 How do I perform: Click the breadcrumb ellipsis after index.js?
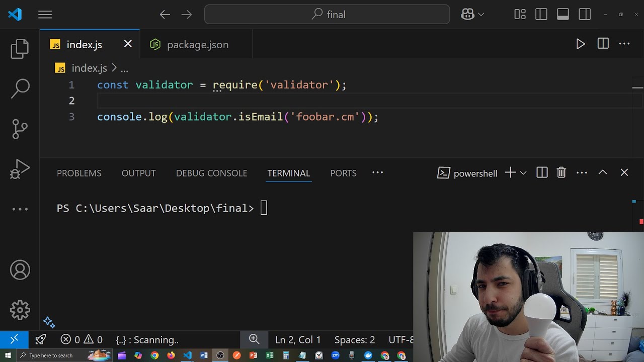124,68
